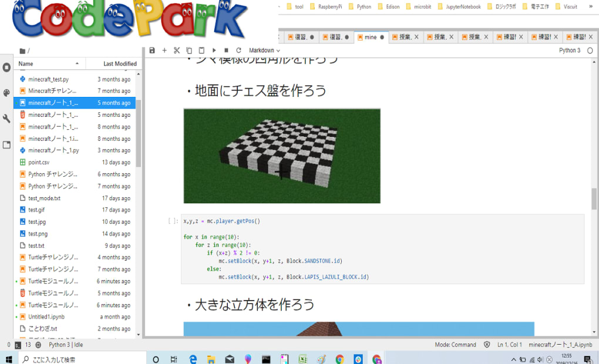Cut the selected cell using scissors icon

click(x=176, y=50)
